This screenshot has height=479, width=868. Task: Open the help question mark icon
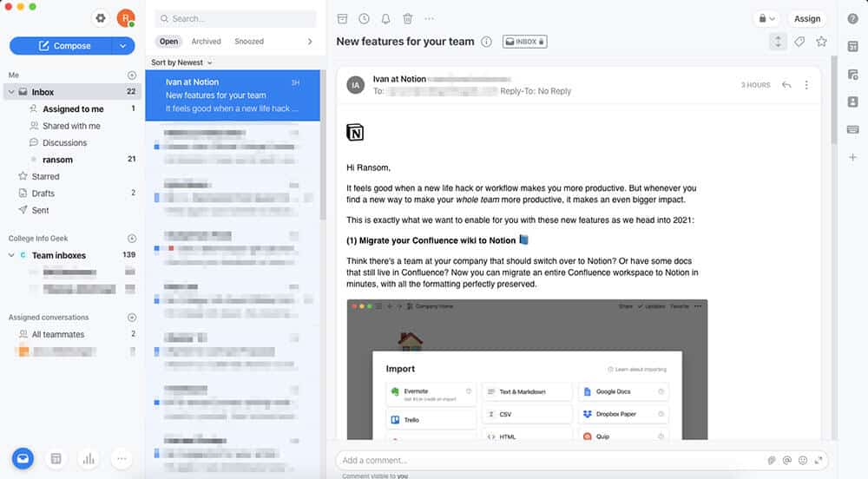pyautogui.click(x=852, y=19)
